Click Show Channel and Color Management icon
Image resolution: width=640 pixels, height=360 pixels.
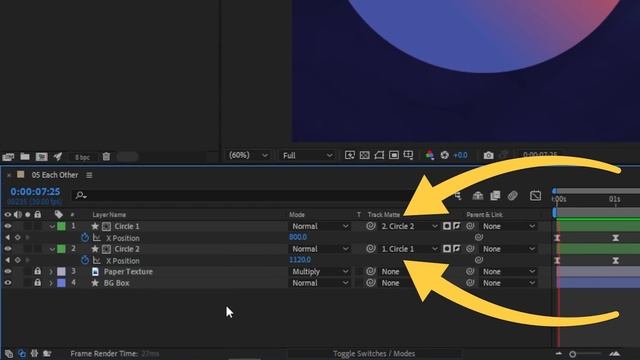pos(429,155)
